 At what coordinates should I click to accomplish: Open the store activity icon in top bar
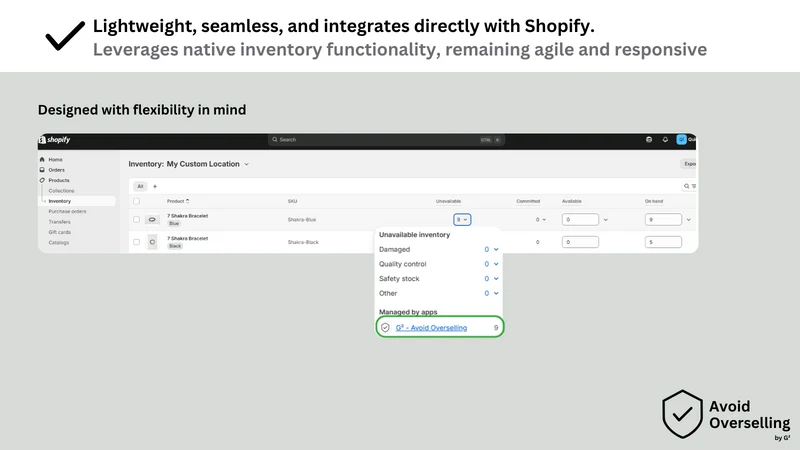649,139
